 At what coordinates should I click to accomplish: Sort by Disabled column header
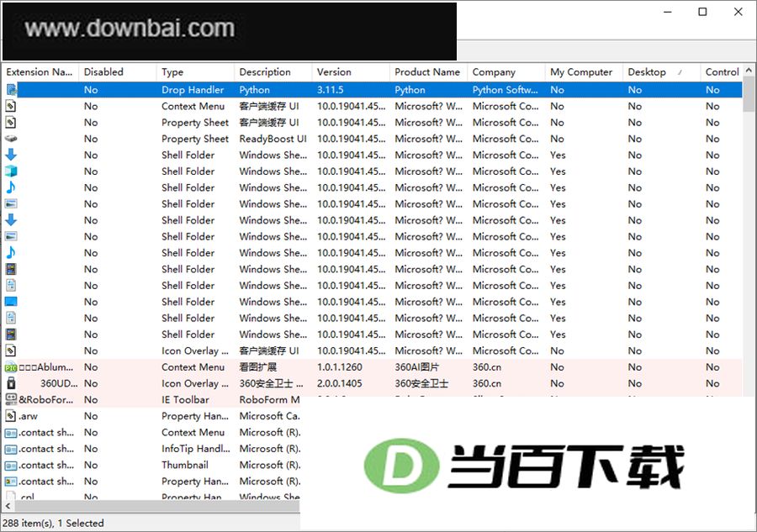pos(118,72)
